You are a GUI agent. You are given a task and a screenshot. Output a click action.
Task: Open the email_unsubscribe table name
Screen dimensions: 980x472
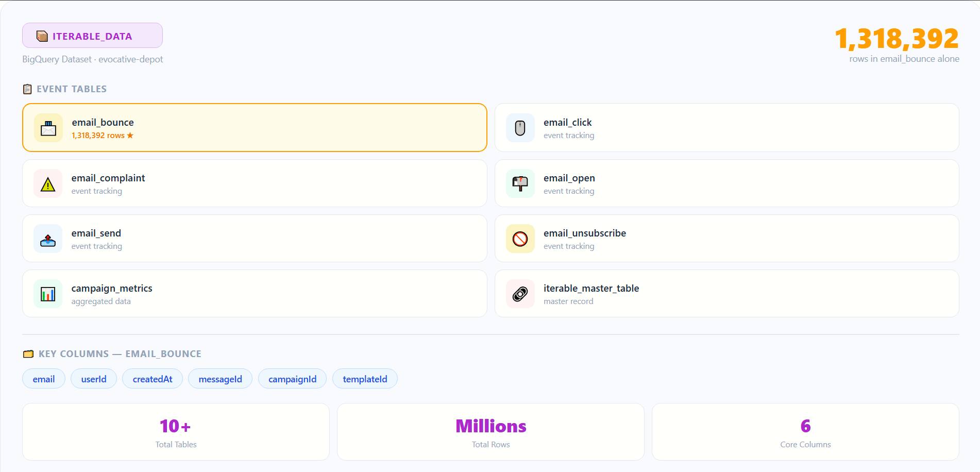[x=584, y=233]
